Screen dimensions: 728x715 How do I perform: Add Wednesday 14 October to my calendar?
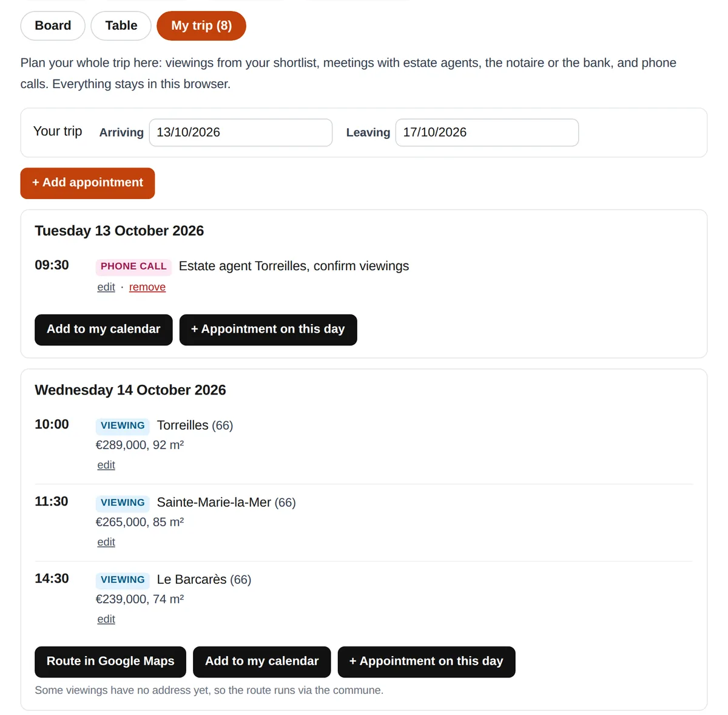point(262,662)
